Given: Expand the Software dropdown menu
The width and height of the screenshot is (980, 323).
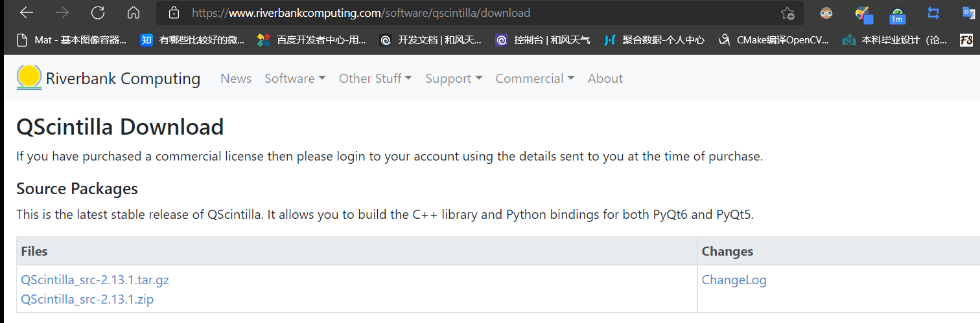Looking at the screenshot, I should pyautogui.click(x=295, y=78).
